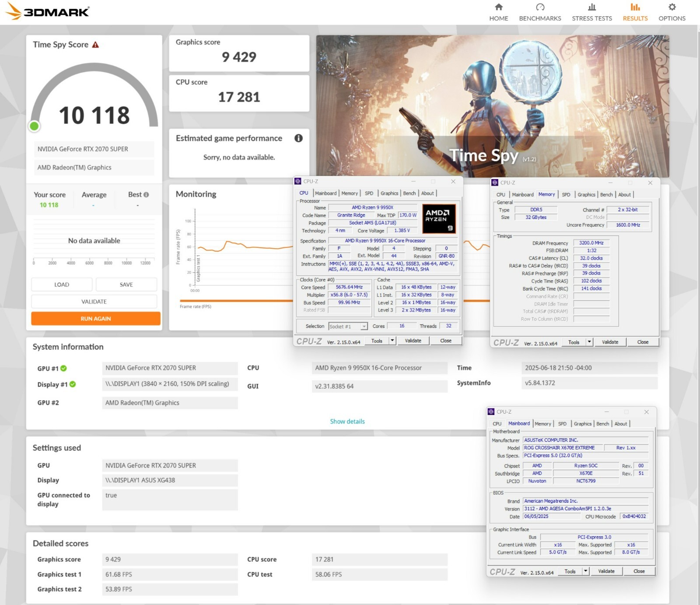The height and width of the screenshot is (605, 700).
Task: Click the Time Spy Score warning triangle
Action: tap(95, 45)
